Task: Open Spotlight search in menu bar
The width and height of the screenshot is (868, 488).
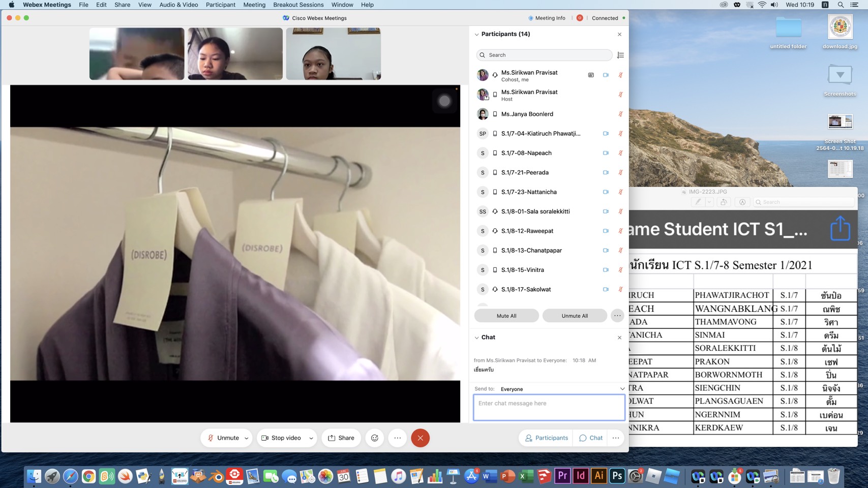Action: (x=841, y=5)
